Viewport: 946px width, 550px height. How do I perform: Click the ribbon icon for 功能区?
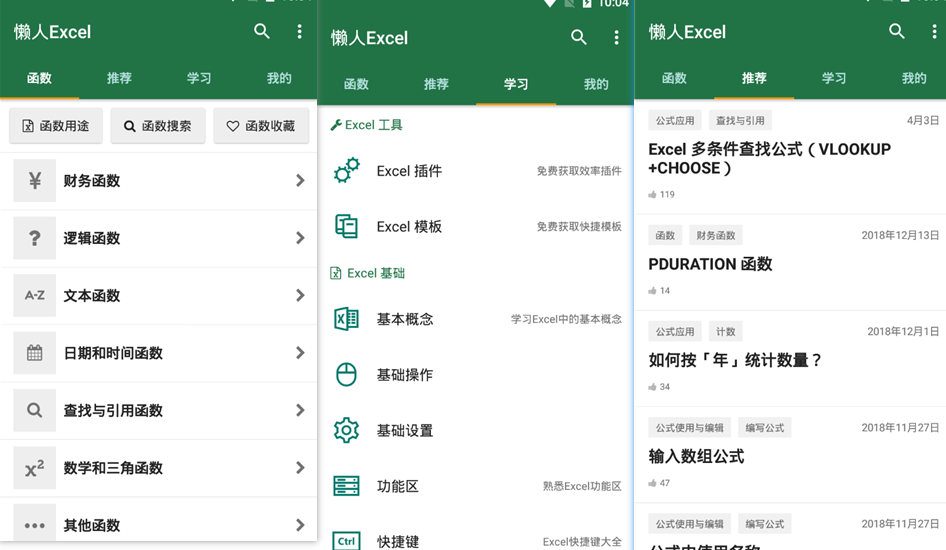coord(346,485)
